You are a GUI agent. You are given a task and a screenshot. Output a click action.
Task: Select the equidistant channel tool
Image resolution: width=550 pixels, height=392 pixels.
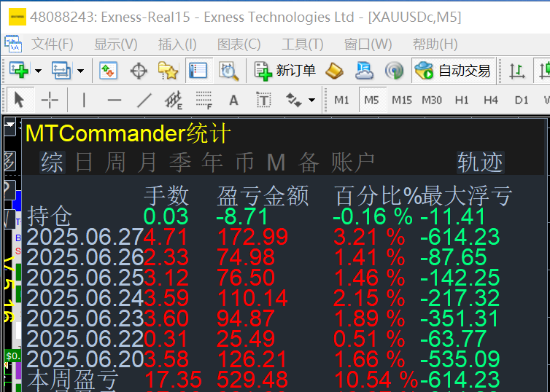[174, 101]
